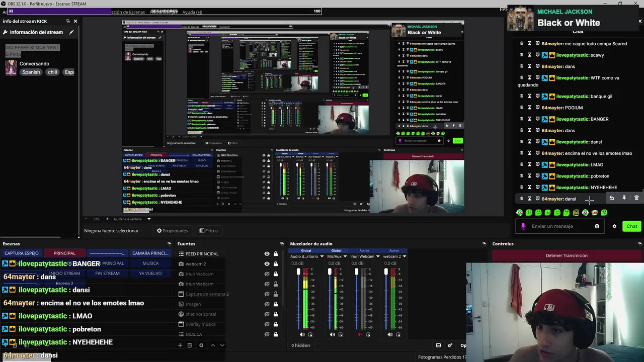Adjust Audio del escritorio volume fader
The image size is (644, 362).
point(298,273)
